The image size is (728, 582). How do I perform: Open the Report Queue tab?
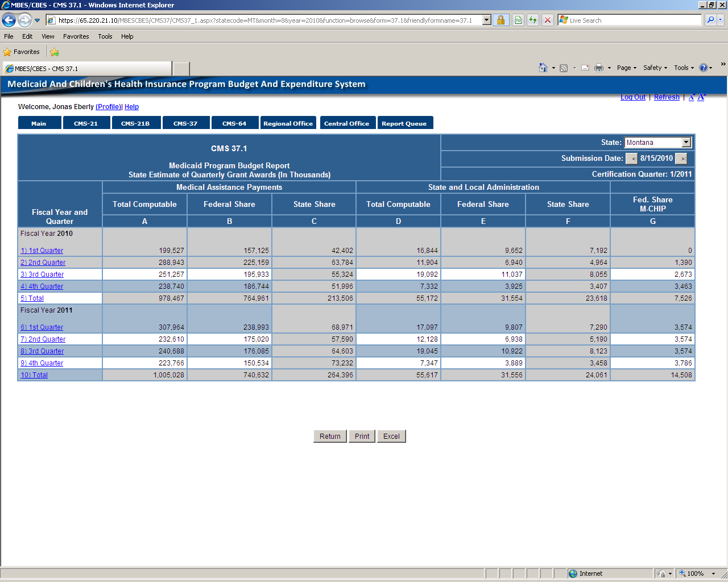click(x=404, y=123)
